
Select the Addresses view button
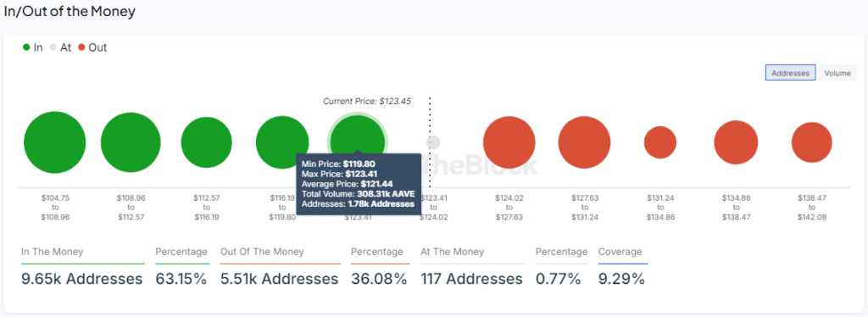(x=790, y=73)
